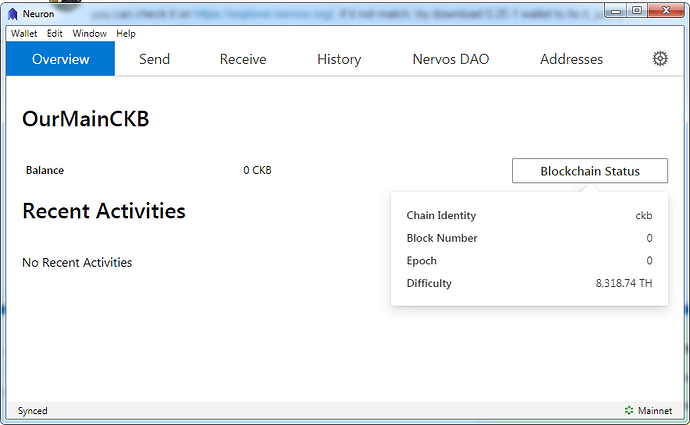This screenshot has height=425, width=690.
Task: Close the Neuron window
Action: (666, 10)
